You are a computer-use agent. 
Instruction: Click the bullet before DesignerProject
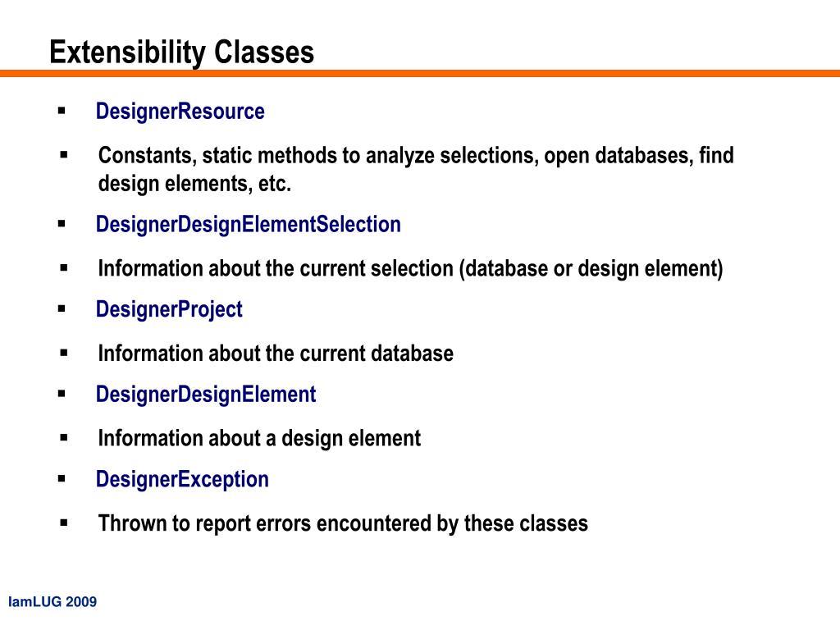(62, 308)
